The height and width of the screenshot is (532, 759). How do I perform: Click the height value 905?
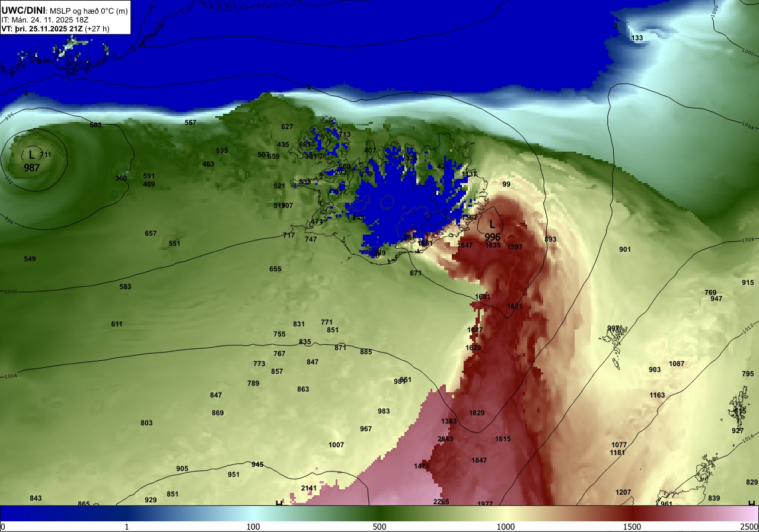(x=182, y=469)
